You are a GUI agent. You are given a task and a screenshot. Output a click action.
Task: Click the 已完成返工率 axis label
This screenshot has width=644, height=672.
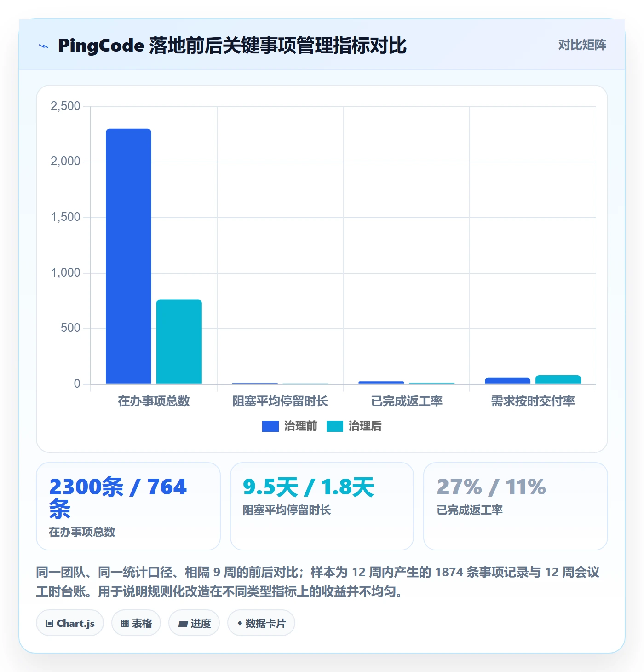407,401
